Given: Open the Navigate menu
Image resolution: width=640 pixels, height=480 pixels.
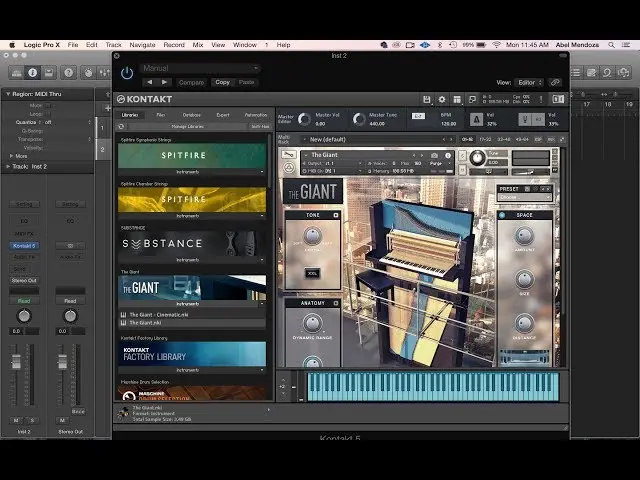Looking at the screenshot, I should (142, 45).
